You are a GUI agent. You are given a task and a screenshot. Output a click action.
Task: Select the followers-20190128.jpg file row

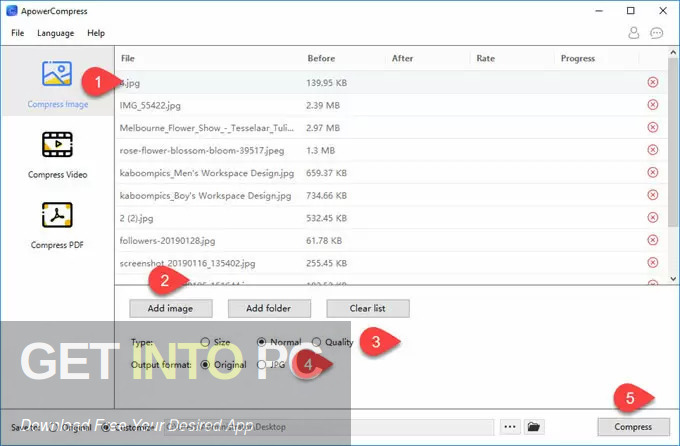point(390,241)
